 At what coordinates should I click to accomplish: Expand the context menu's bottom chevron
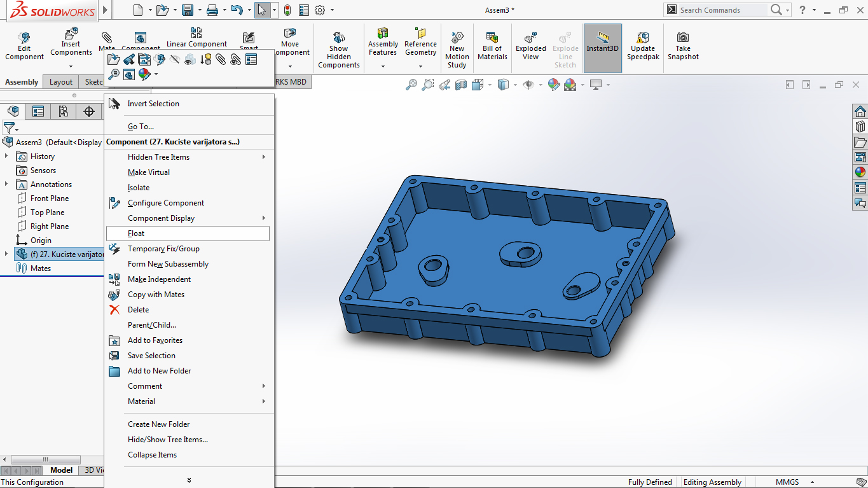tap(189, 480)
